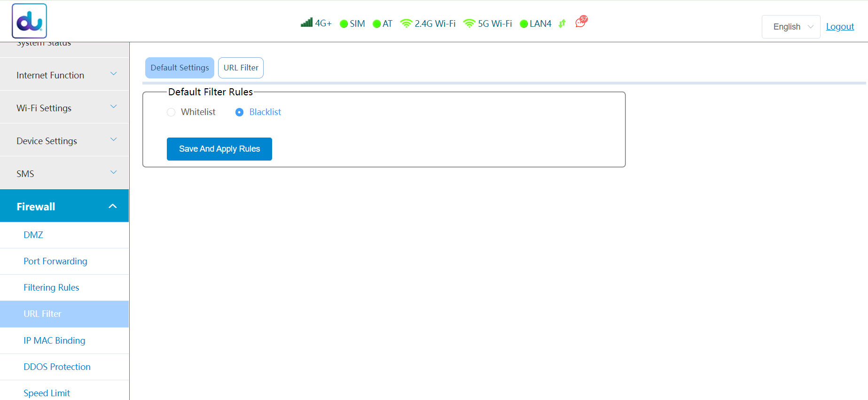Click Save And Apply Rules button

tap(219, 149)
